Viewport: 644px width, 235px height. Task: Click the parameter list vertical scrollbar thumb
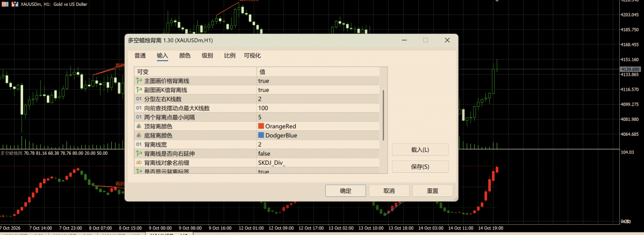click(384, 115)
